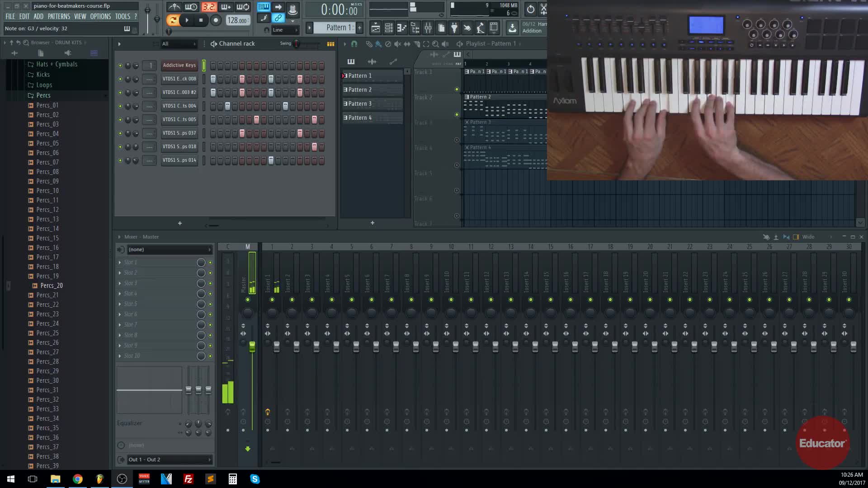
Task: Mute the Addictive Keys channel
Action: pyautogui.click(x=120, y=66)
